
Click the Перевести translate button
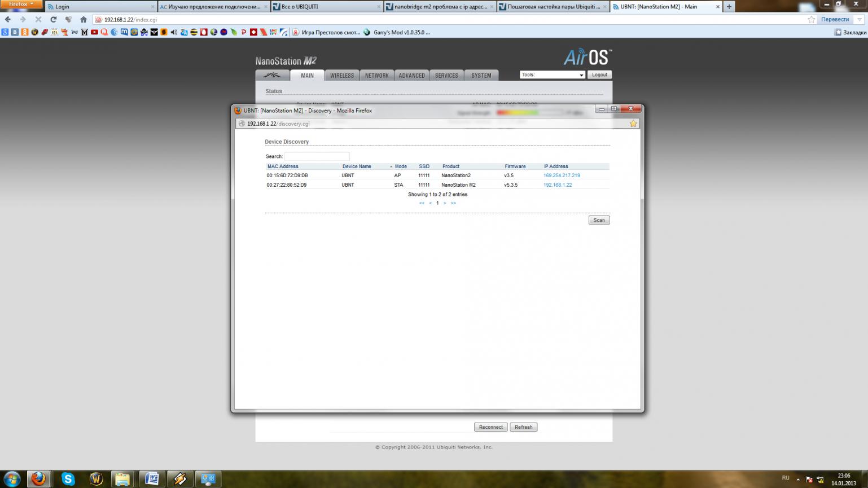[x=835, y=19]
